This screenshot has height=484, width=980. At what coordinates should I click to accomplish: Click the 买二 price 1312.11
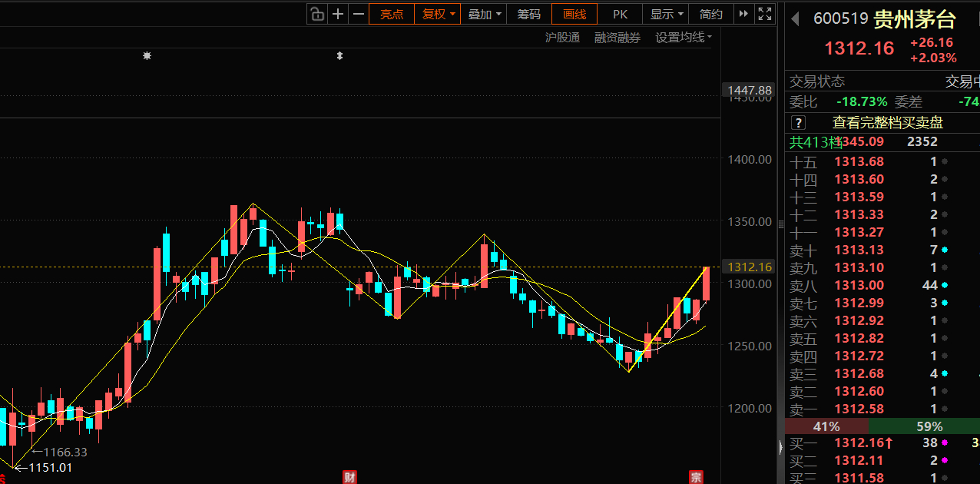859,460
